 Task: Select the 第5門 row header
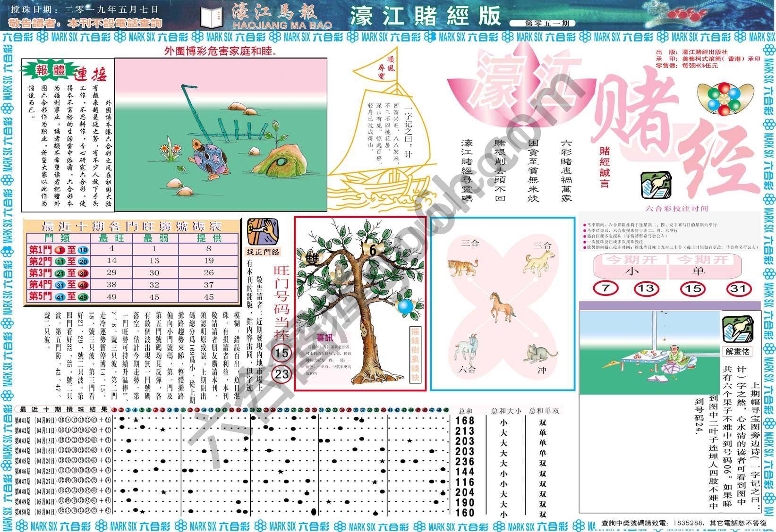59,296
